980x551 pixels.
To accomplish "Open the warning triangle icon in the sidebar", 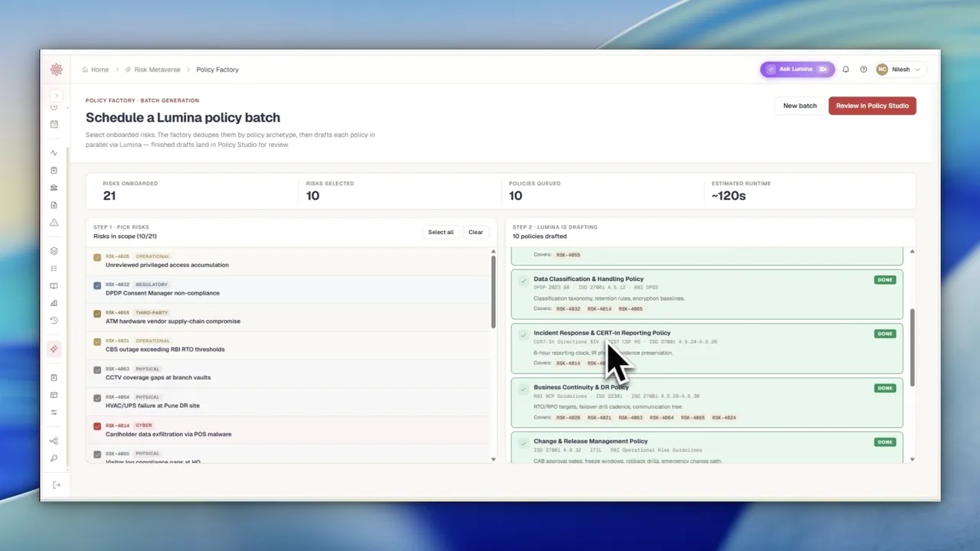I will coord(54,223).
